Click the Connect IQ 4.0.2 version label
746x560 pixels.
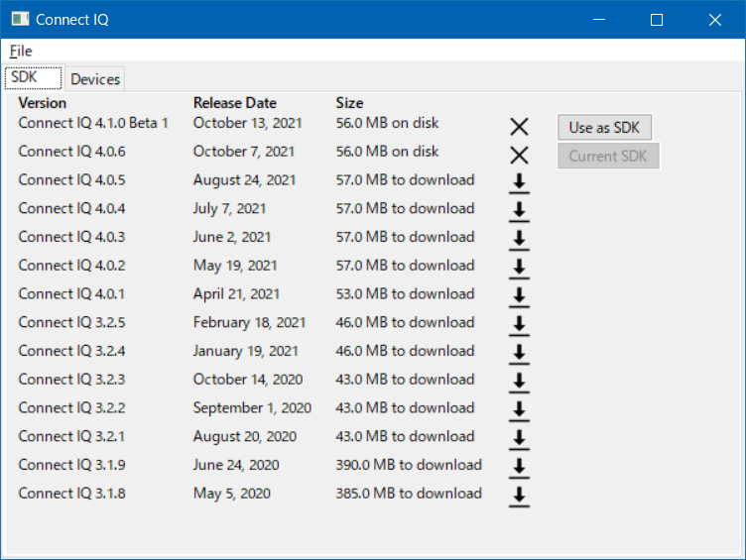(71, 266)
